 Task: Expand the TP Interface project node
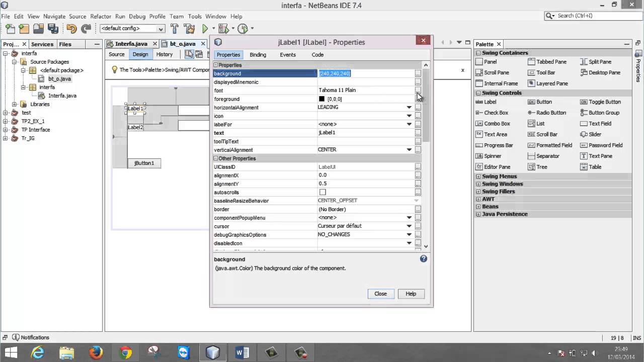pyautogui.click(x=6, y=130)
